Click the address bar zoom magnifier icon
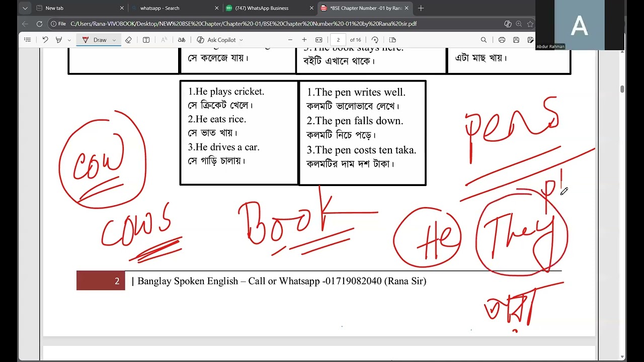Image resolution: width=644 pixels, height=362 pixels. (519, 24)
